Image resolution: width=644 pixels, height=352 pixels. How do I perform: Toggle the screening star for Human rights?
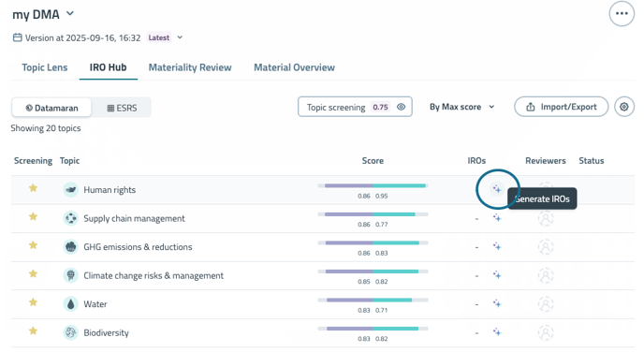(33, 188)
